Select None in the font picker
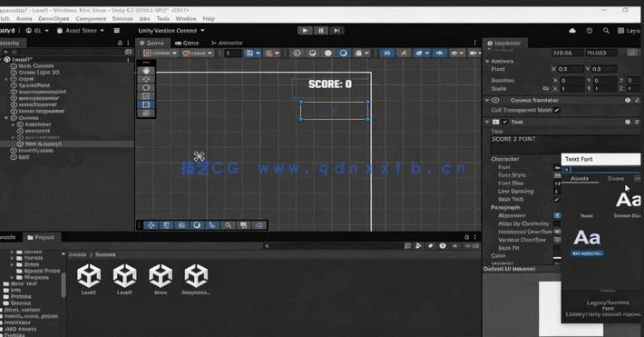 587,215
